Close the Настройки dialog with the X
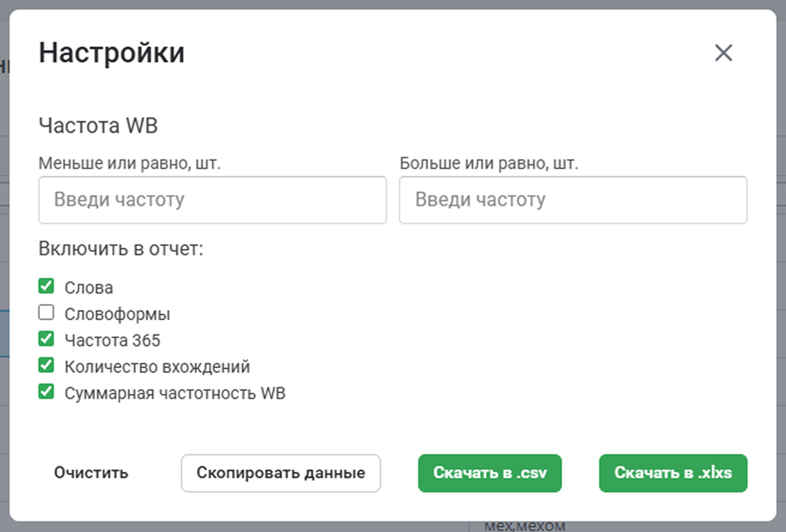786x532 pixels. (724, 53)
